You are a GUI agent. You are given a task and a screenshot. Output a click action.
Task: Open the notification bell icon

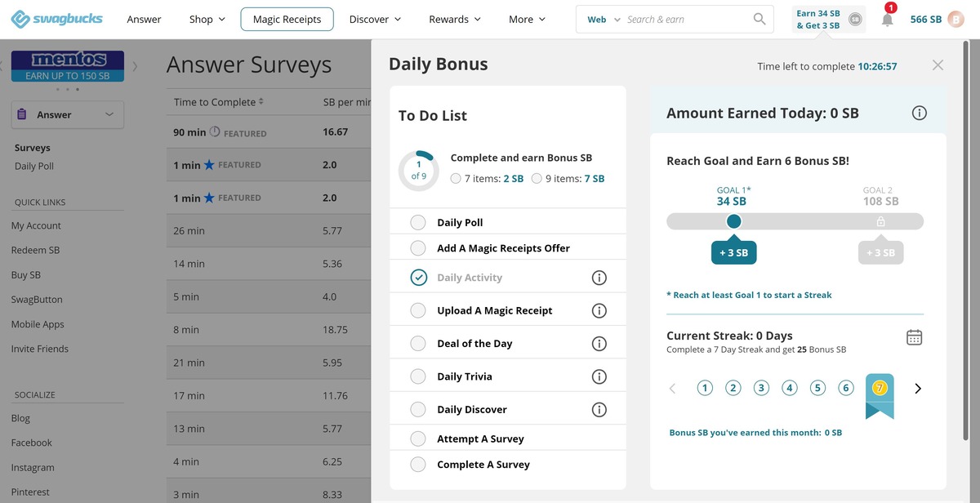point(887,20)
